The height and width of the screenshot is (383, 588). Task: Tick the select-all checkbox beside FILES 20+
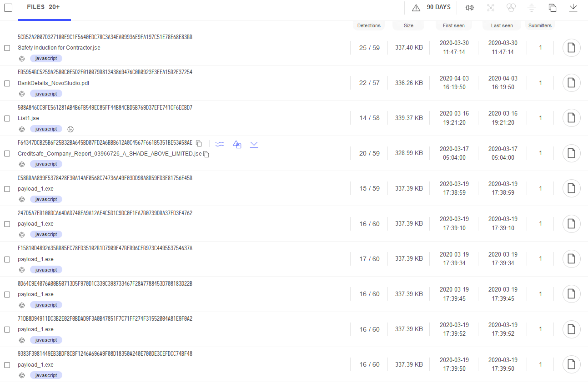click(8, 8)
